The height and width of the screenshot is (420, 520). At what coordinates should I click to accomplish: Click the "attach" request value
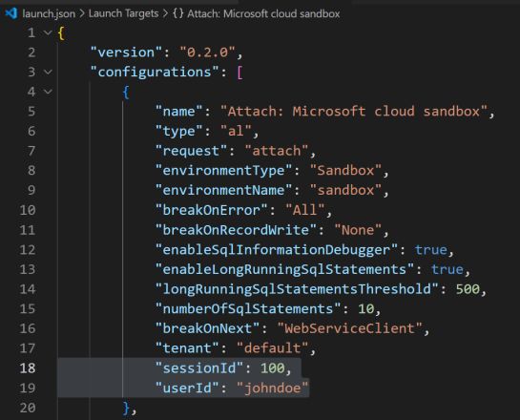(277, 151)
